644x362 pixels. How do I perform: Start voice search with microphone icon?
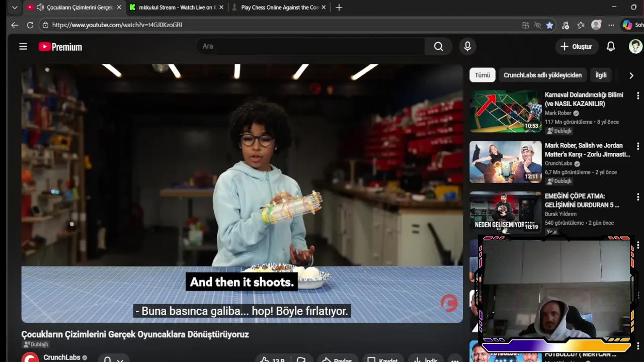pyautogui.click(x=467, y=46)
